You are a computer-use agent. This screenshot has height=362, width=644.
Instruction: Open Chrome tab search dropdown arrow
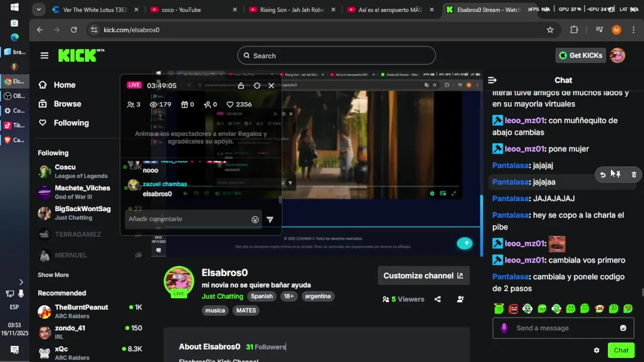coord(39,10)
